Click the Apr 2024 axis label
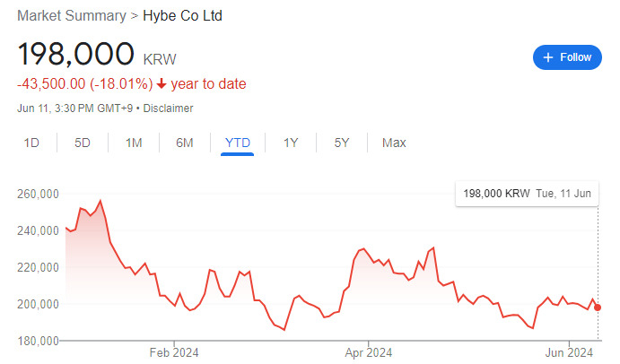The image size is (620, 364). [x=369, y=352]
